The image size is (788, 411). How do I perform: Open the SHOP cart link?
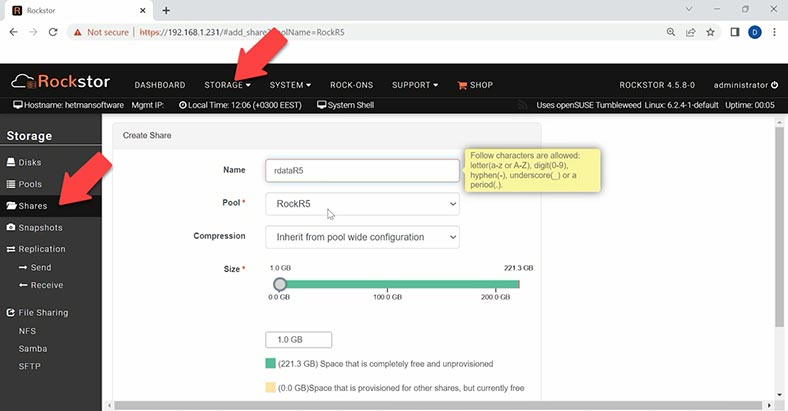point(475,85)
